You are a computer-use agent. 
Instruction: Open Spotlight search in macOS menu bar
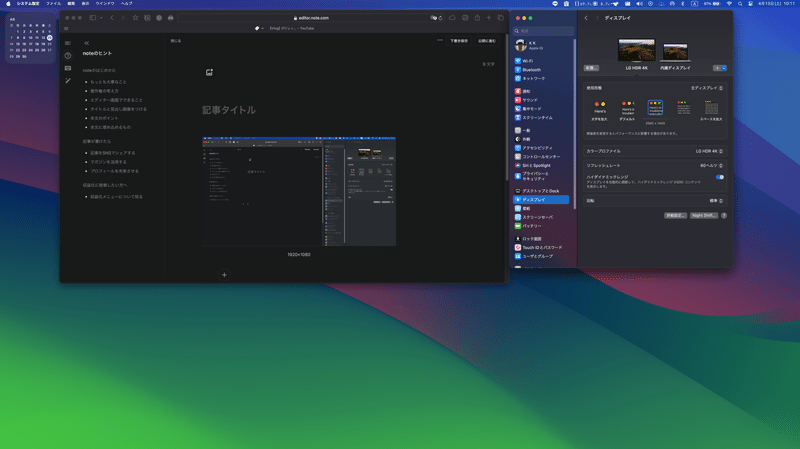(x=740, y=4)
